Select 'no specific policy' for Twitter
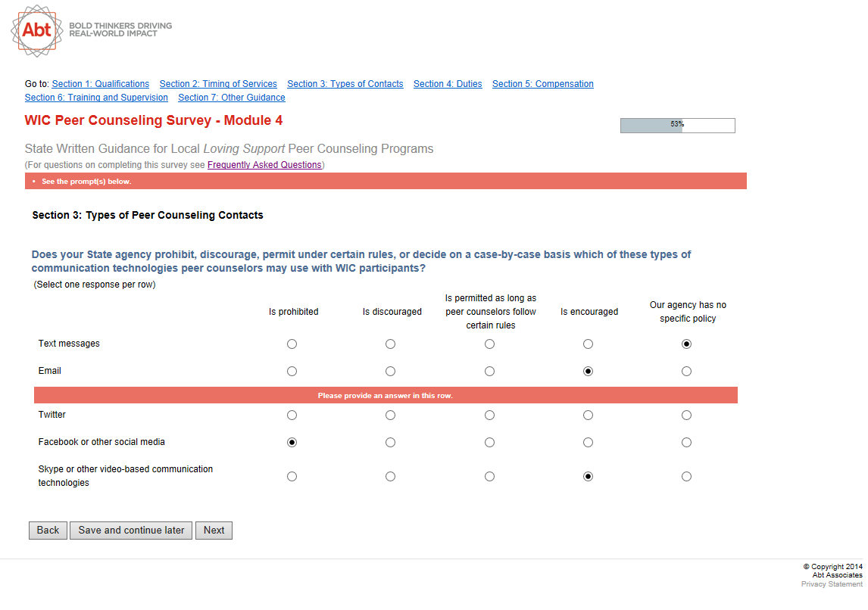Viewport: 868px width, 610px height. [686, 415]
